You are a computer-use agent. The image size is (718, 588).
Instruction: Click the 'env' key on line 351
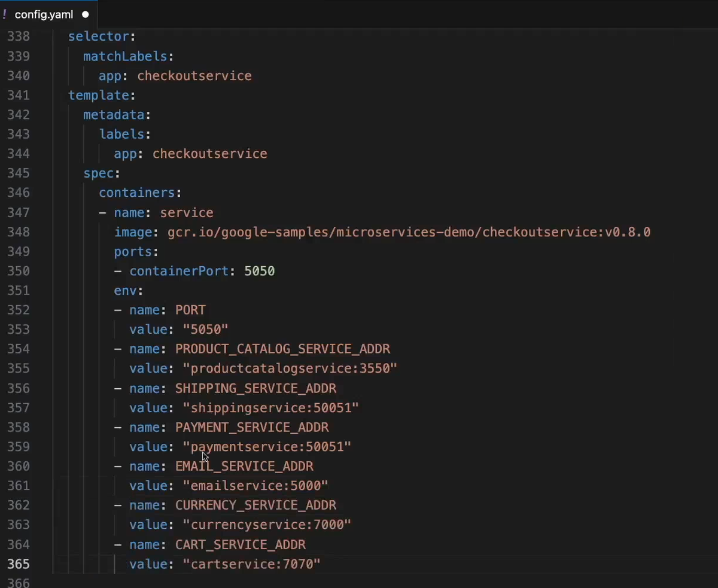125,291
